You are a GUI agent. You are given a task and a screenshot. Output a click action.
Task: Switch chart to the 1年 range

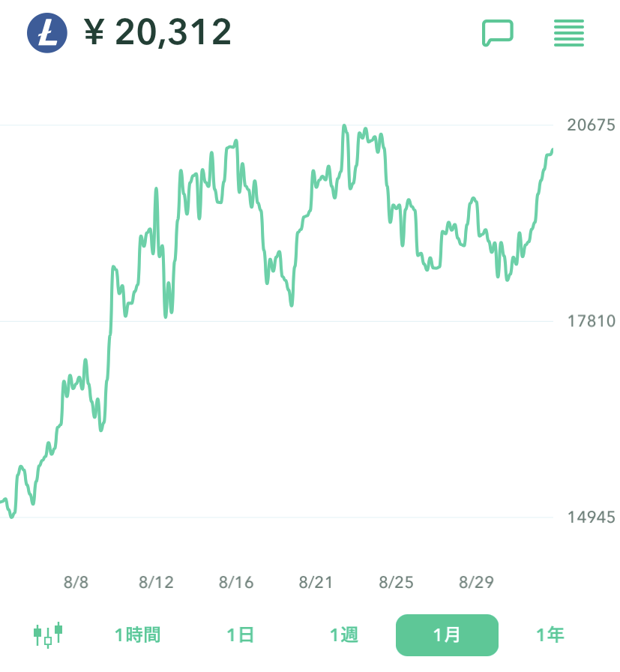[x=550, y=634]
